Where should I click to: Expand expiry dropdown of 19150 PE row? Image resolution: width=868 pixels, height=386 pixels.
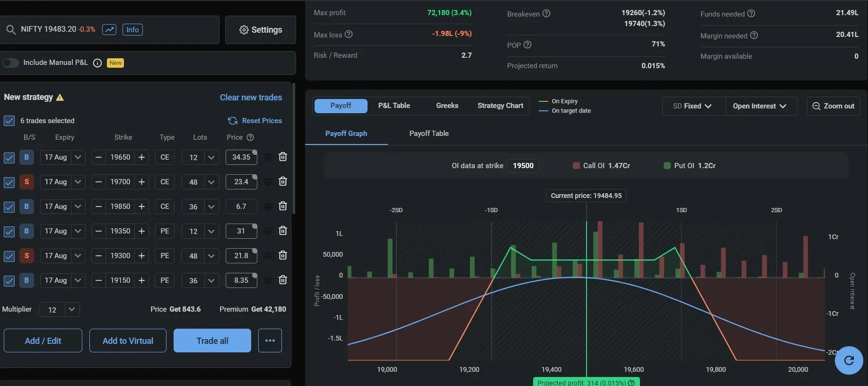point(78,280)
